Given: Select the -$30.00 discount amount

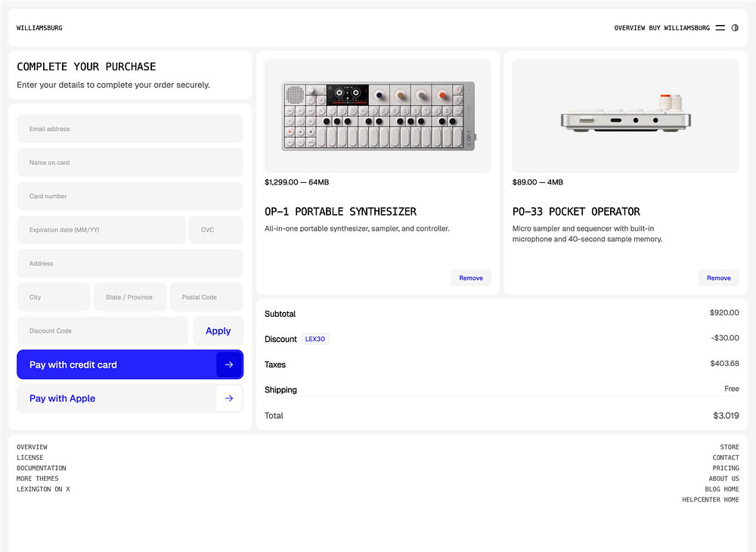Looking at the screenshot, I should pos(725,338).
